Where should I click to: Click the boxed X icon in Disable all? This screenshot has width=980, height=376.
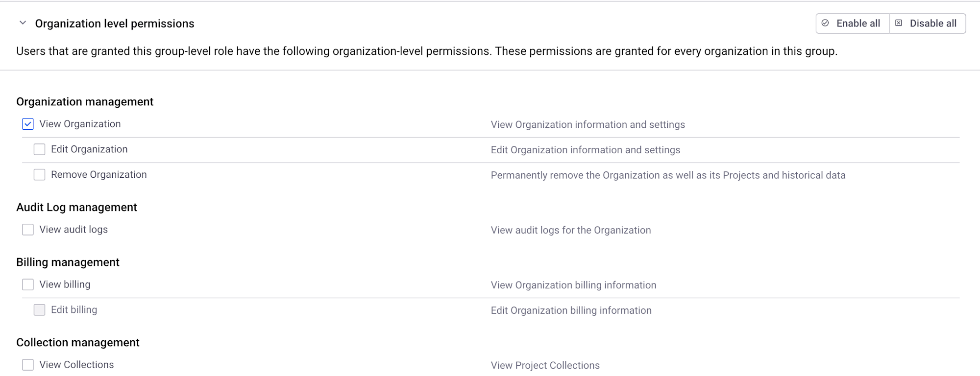(x=899, y=23)
